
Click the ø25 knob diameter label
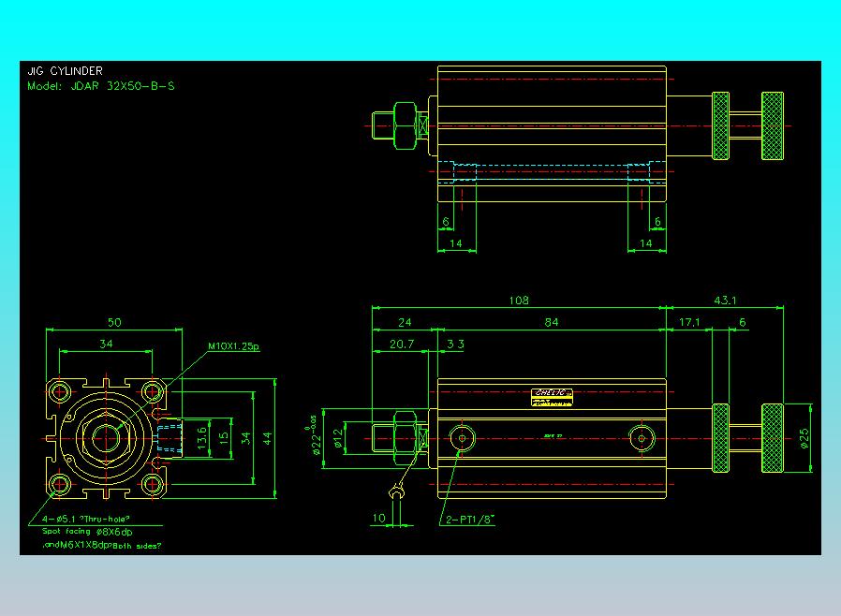click(804, 438)
